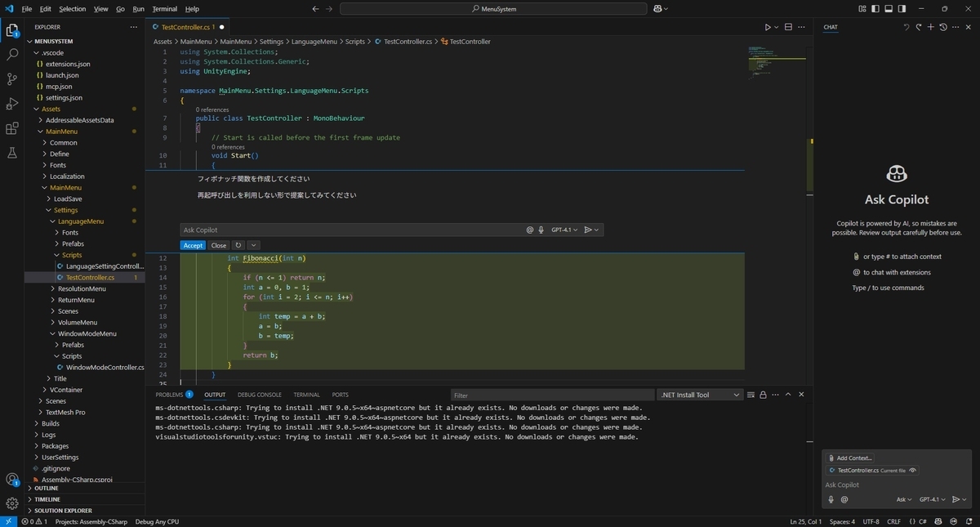
Task: Start voice input in inline Copilot box
Action: pos(541,230)
